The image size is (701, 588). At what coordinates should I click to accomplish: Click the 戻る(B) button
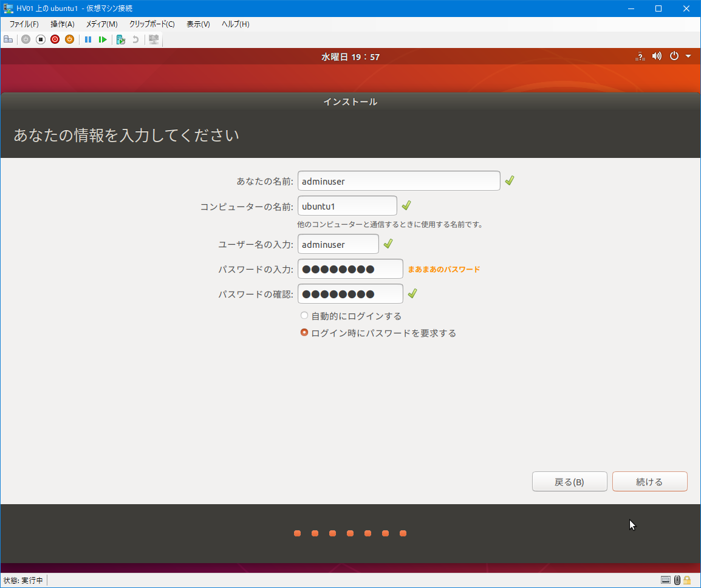(569, 482)
